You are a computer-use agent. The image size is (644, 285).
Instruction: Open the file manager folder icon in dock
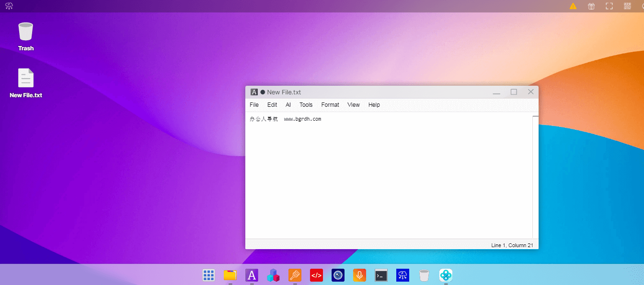(230, 275)
